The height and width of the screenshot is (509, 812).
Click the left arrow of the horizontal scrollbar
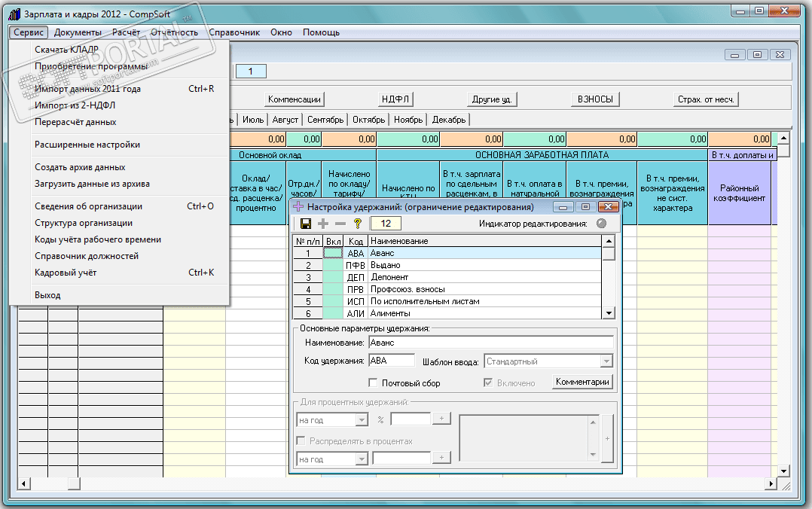coord(23,483)
